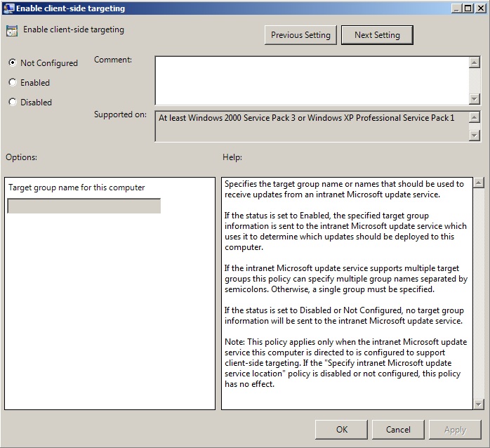Click the 'Comment:' label

pyautogui.click(x=113, y=60)
